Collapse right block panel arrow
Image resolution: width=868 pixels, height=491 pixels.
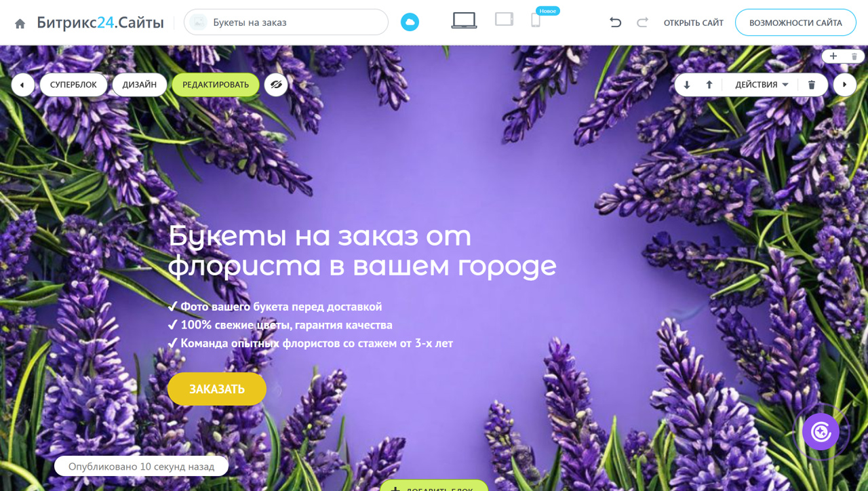(x=844, y=85)
